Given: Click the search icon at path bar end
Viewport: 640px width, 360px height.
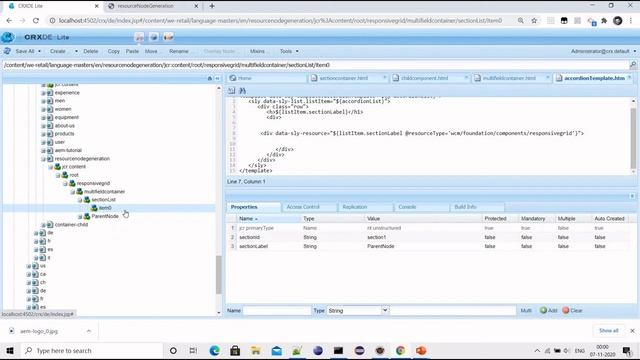Looking at the screenshot, I should pos(633,65).
